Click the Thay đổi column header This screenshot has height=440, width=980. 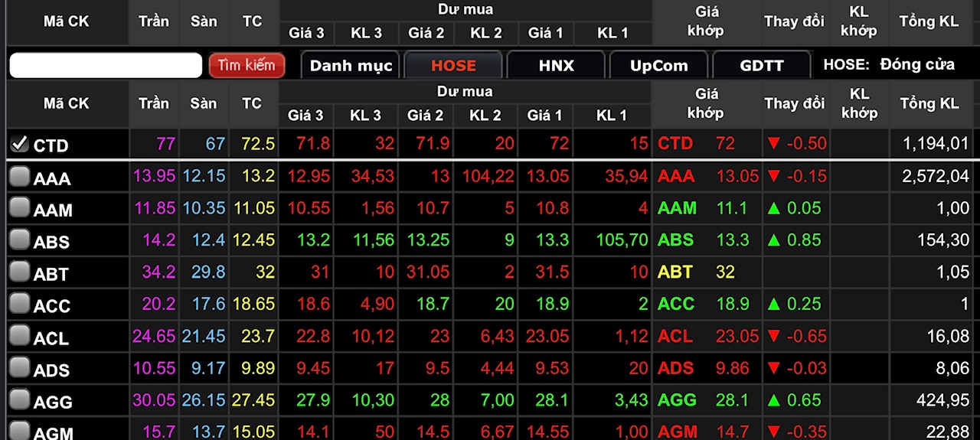[794, 103]
